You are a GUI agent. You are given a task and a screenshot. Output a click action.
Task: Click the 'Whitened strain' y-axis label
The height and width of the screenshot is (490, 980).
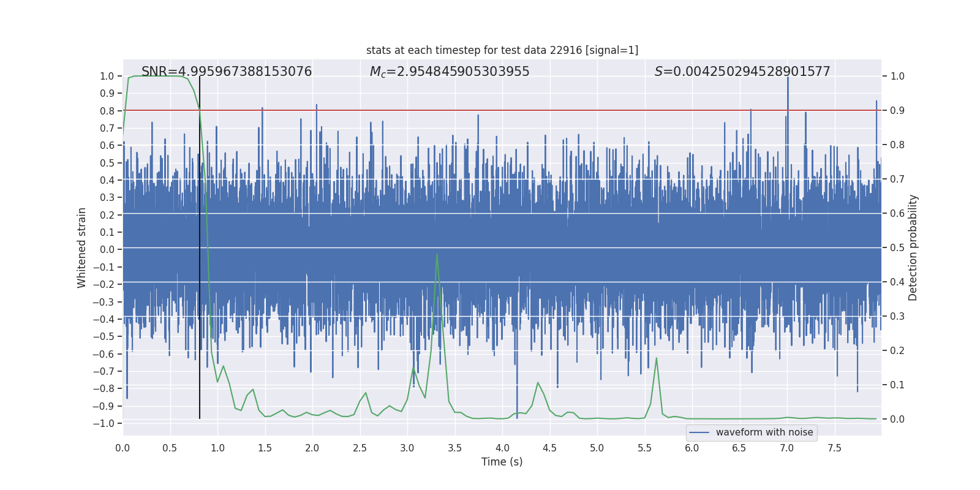[82, 247]
